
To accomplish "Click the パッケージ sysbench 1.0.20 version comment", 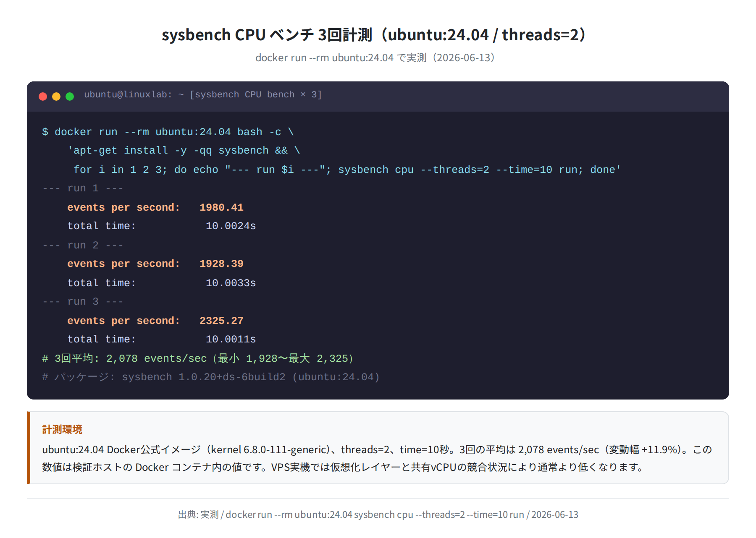I will point(211,377).
